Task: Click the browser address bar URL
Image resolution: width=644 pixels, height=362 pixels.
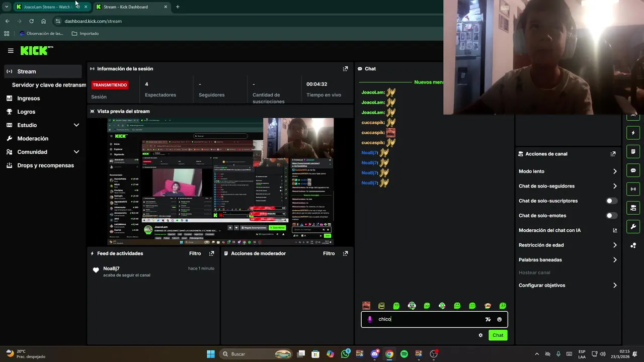Action: click(93, 21)
